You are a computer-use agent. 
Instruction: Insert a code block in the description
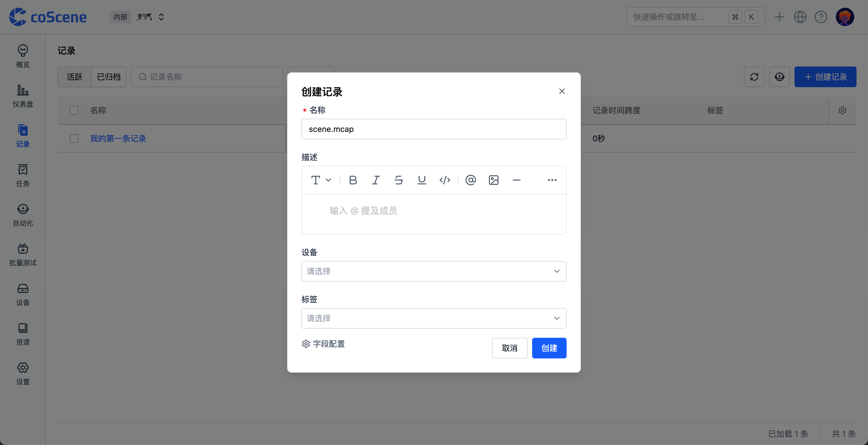(445, 180)
